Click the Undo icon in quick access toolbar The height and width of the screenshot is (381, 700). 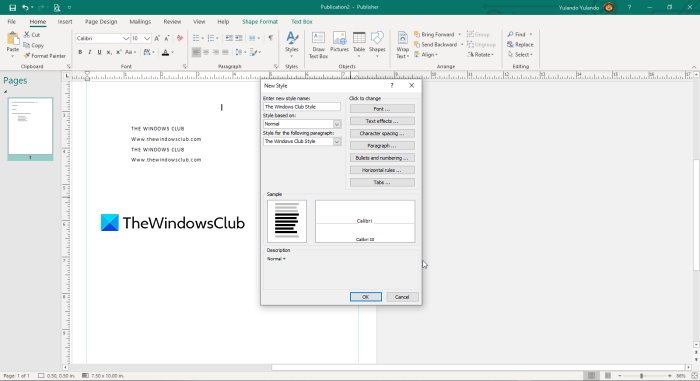pos(25,8)
